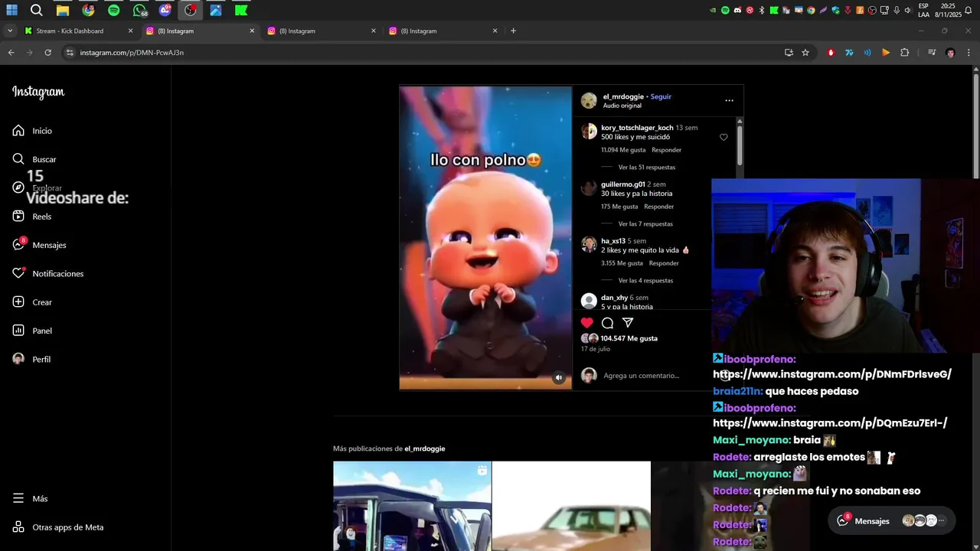The height and width of the screenshot is (551, 980).
Task: Expand Ver las 51 respuestas
Action: 647,167
